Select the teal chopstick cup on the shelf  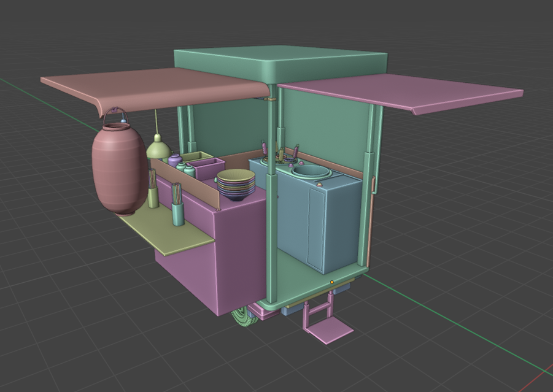click(177, 213)
